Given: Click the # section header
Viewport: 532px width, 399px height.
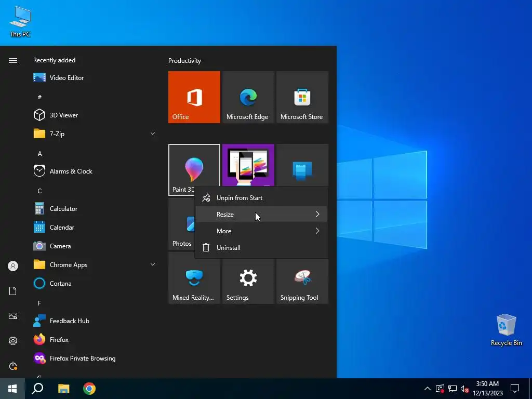Looking at the screenshot, I should pyautogui.click(x=39, y=97).
